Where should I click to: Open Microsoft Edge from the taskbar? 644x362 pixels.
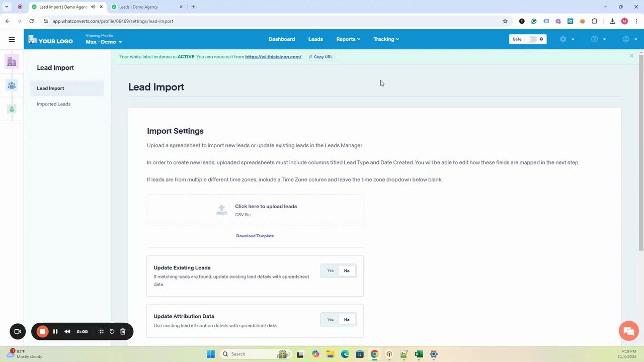[x=345, y=354]
